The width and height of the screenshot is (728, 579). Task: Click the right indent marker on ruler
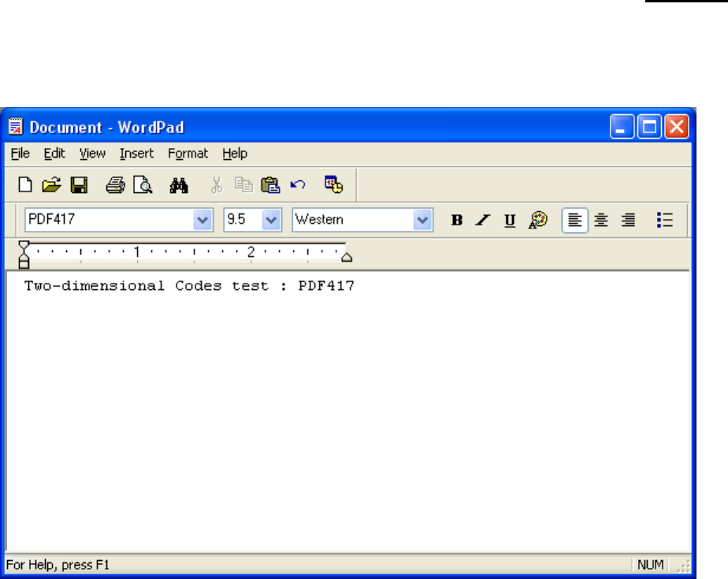point(347,257)
